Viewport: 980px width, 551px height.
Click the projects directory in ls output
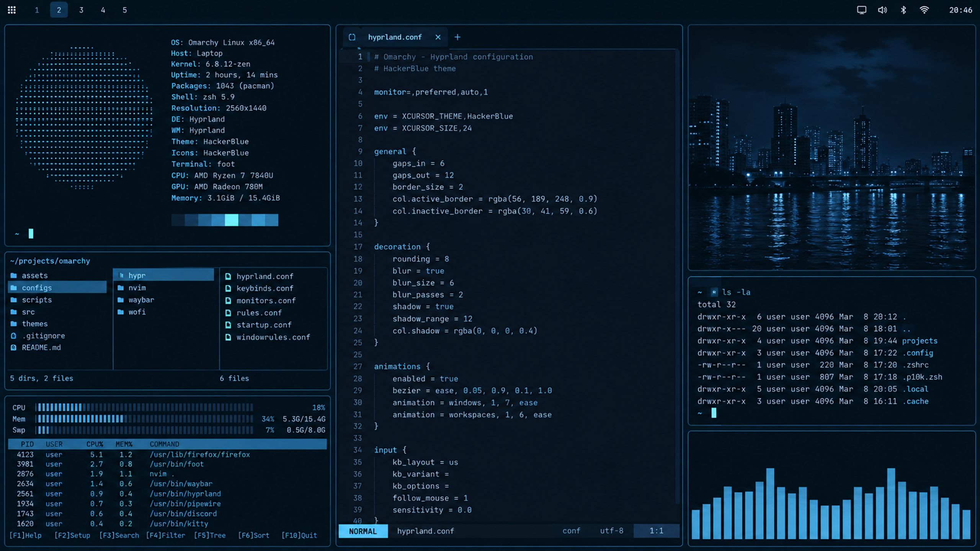click(x=920, y=341)
